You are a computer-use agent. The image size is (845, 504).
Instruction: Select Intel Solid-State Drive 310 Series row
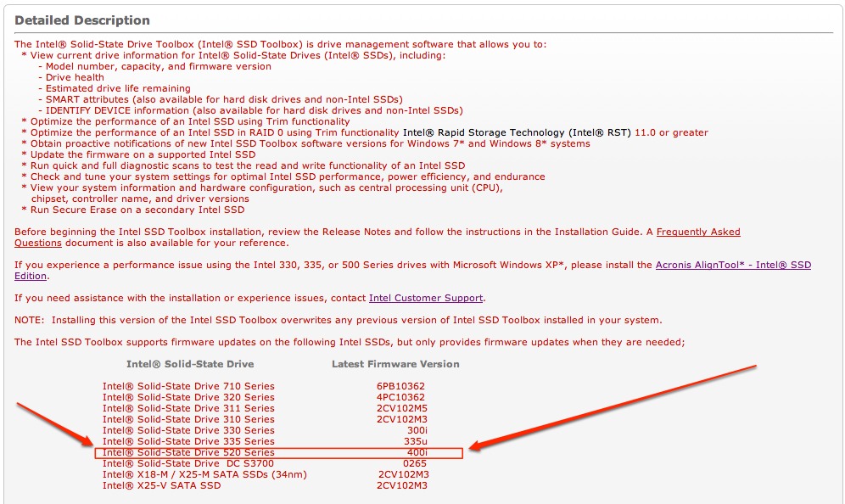point(265,419)
